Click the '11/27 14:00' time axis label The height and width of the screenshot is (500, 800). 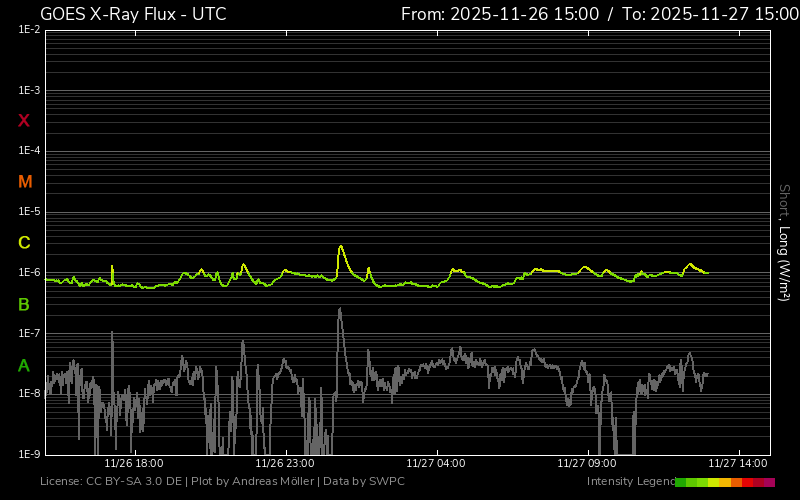pyautogui.click(x=738, y=463)
